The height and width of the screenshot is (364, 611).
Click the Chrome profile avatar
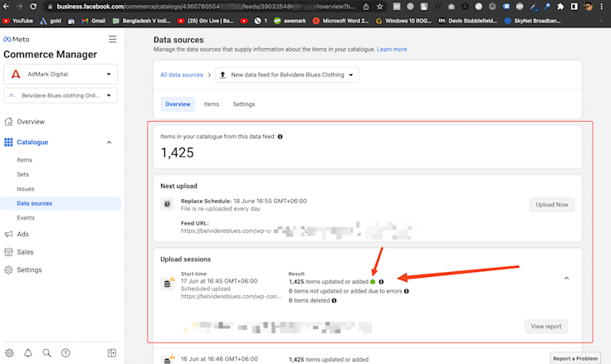coord(588,7)
